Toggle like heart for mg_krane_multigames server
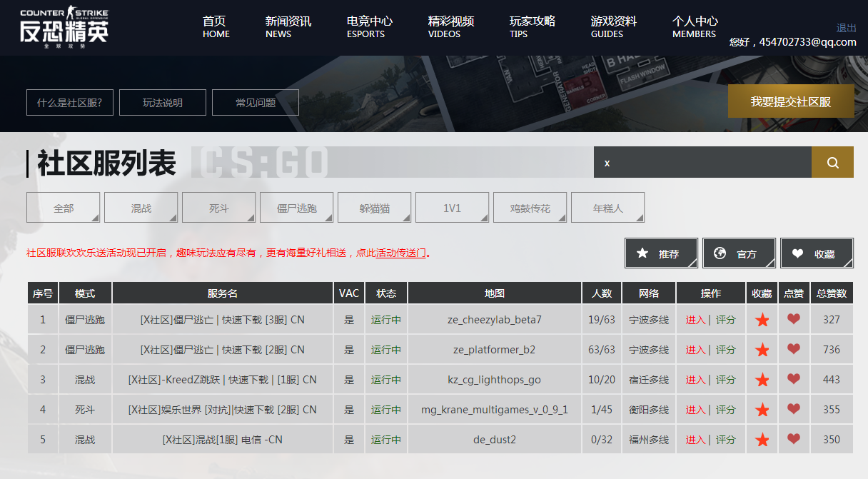This screenshot has width=868, height=479. (x=793, y=409)
